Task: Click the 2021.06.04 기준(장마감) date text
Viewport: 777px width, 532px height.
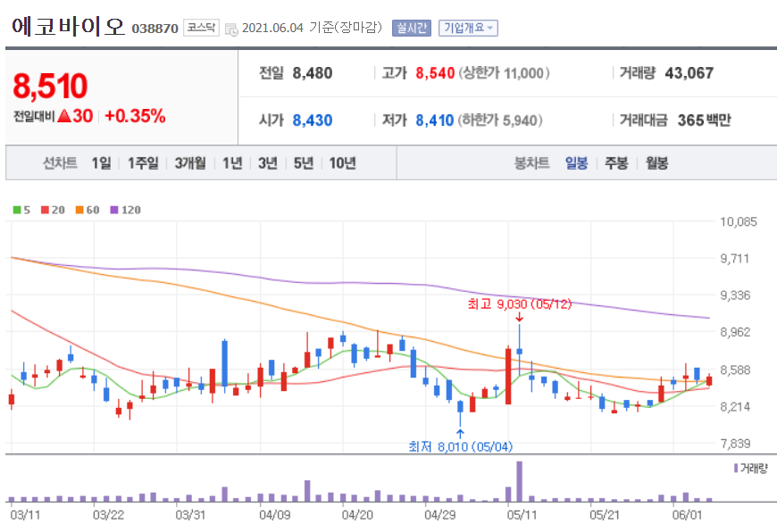Action: point(313,28)
